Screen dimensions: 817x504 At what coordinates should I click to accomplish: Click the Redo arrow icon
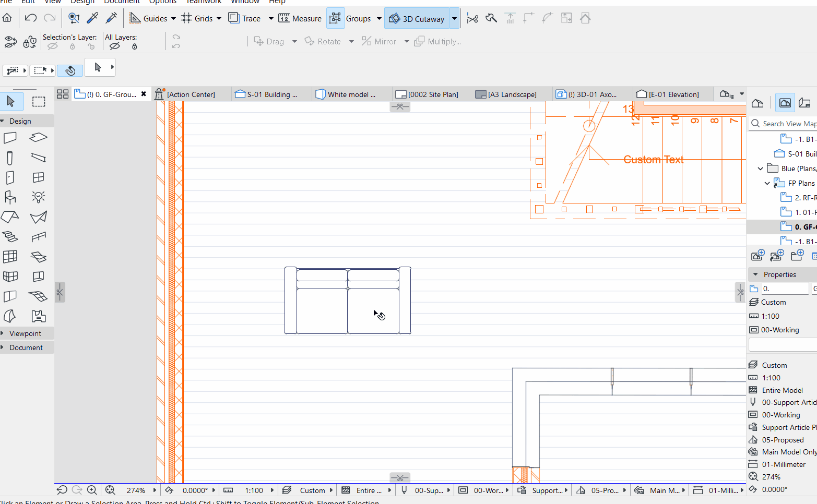pyautogui.click(x=50, y=18)
